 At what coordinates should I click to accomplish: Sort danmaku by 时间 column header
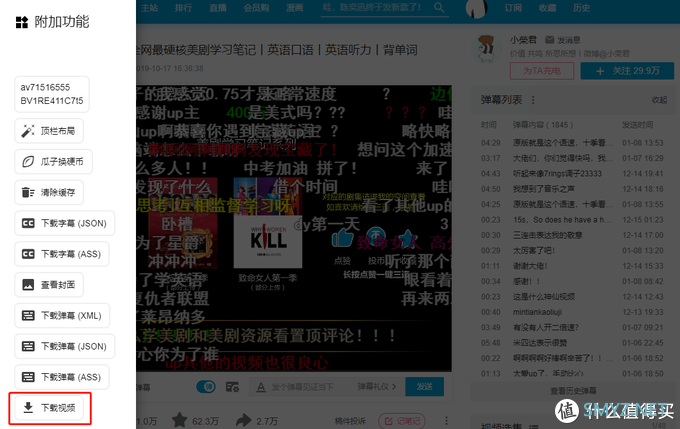pos(488,125)
